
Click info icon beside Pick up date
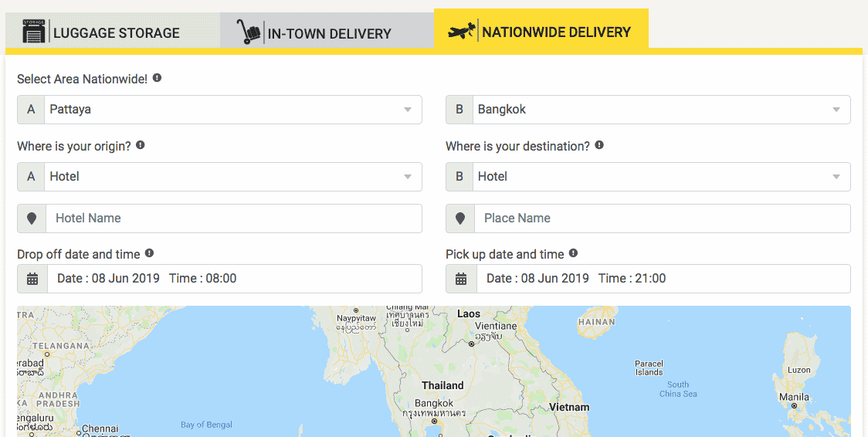[x=574, y=252]
